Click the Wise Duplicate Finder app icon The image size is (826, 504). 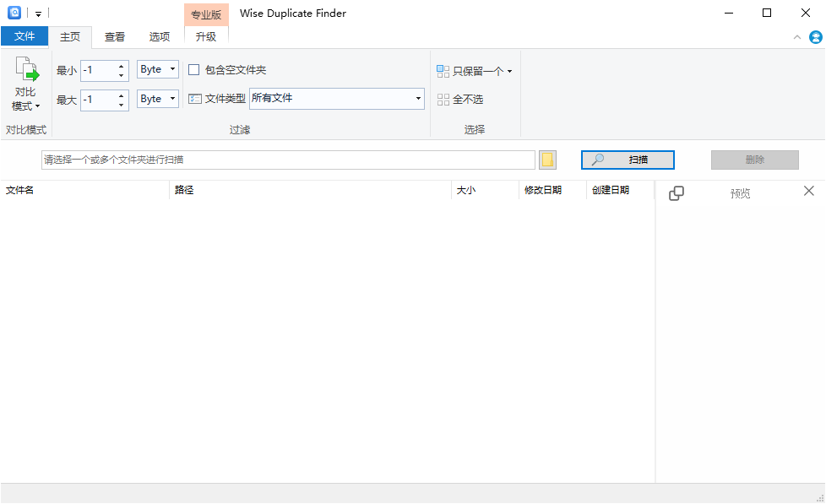(13, 13)
